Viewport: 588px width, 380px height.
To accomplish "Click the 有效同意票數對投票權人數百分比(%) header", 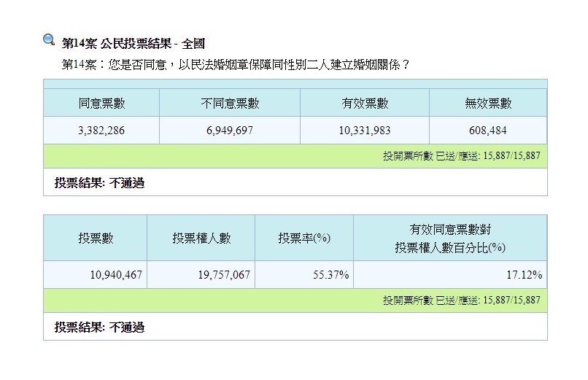I will tap(450, 238).
